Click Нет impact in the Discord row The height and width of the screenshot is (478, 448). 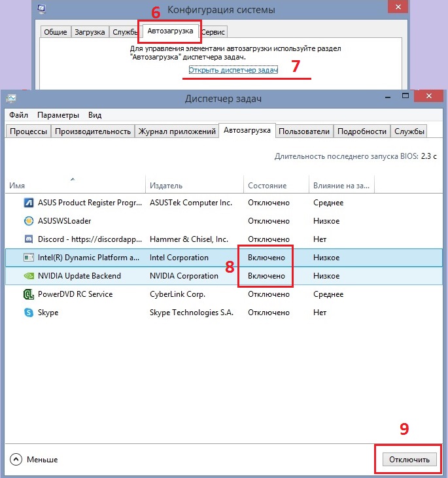pos(320,239)
